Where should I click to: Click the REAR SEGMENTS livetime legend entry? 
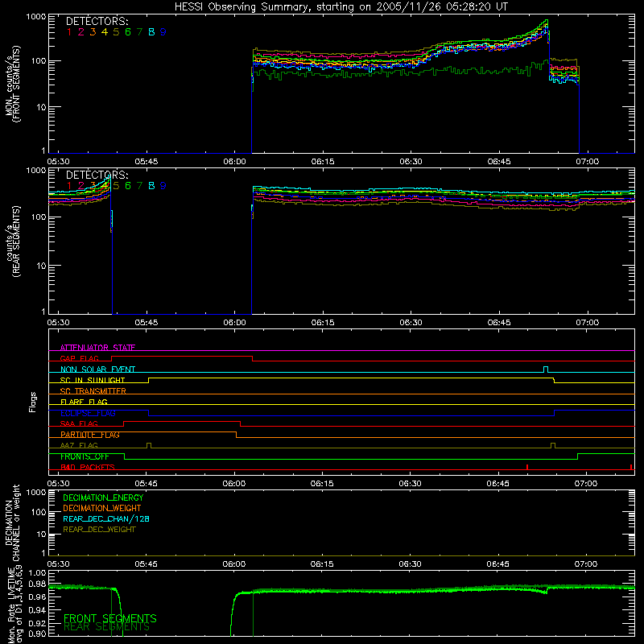pos(107,627)
